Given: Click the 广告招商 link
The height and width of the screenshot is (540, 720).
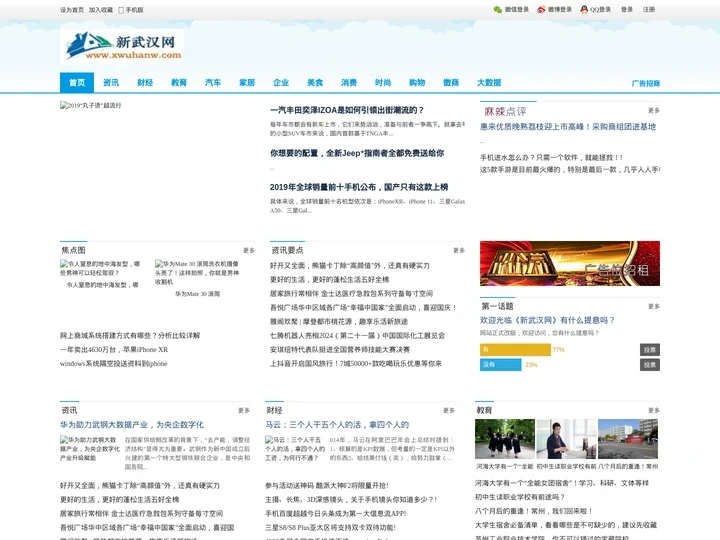Looking at the screenshot, I should (x=646, y=84).
